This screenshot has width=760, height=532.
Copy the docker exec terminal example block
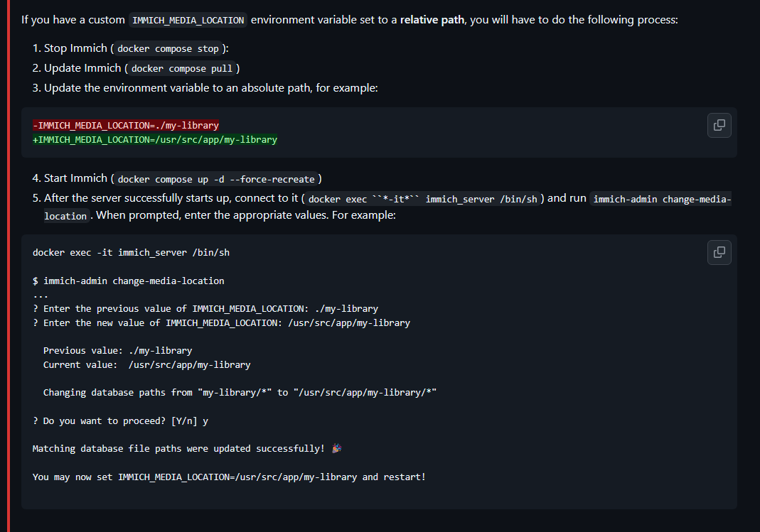(x=719, y=252)
